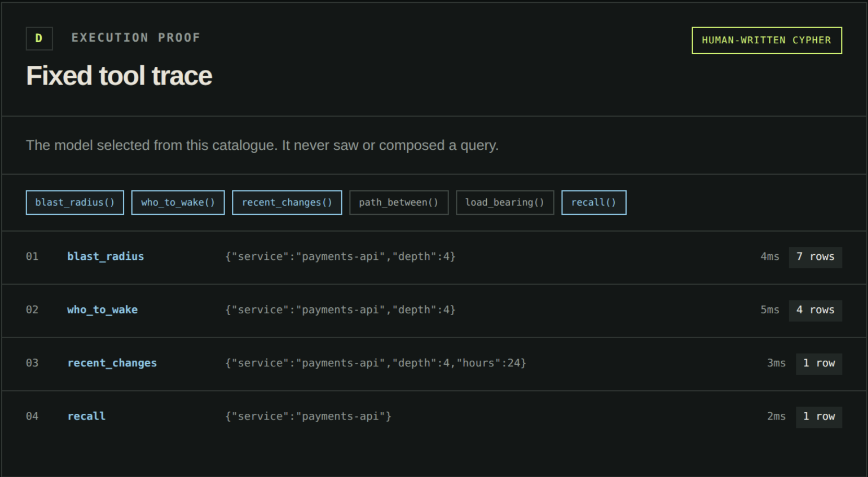Viewport: 868px width, 477px height.
Task: Click the 2ms timing value
Action: pyautogui.click(x=776, y=416)
